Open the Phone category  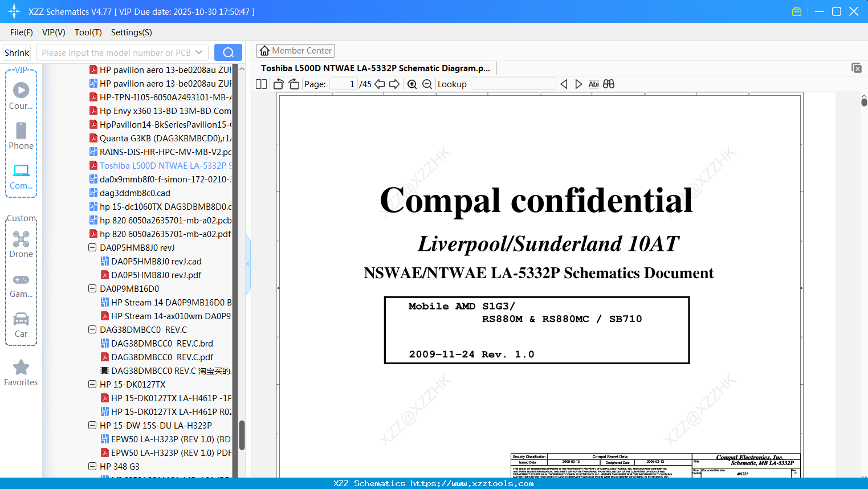pos(21,136)
